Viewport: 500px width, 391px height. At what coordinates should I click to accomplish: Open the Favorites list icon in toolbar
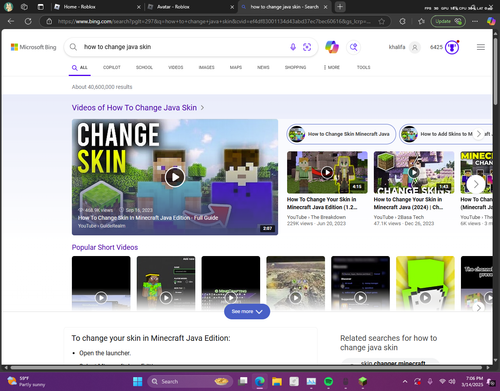tap(421, 21)
